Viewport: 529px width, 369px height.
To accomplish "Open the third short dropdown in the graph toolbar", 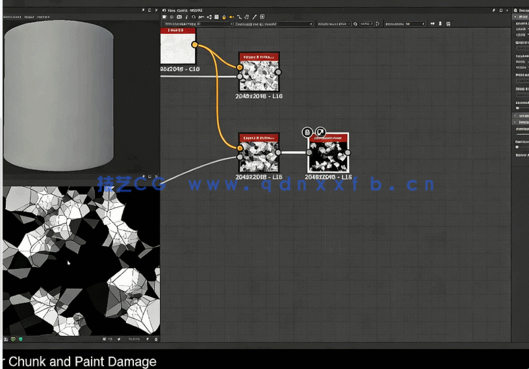I will click(x=334, y=24).
